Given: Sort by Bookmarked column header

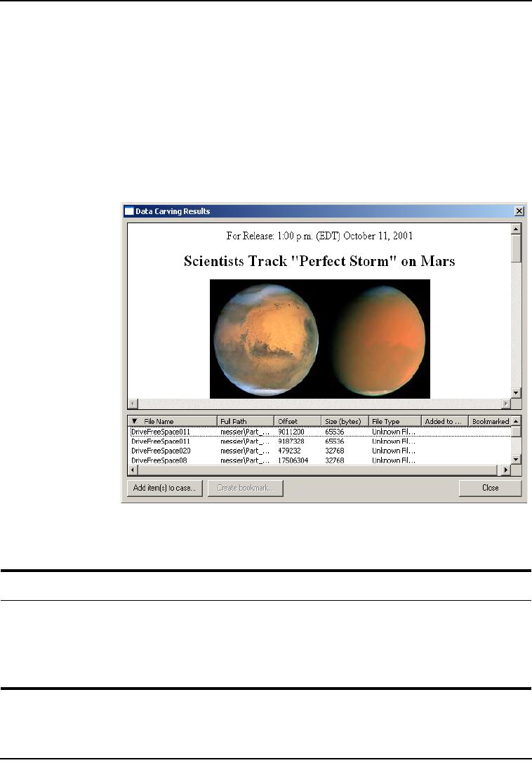Looking at the screenshot, I should (x=490, y=421).
